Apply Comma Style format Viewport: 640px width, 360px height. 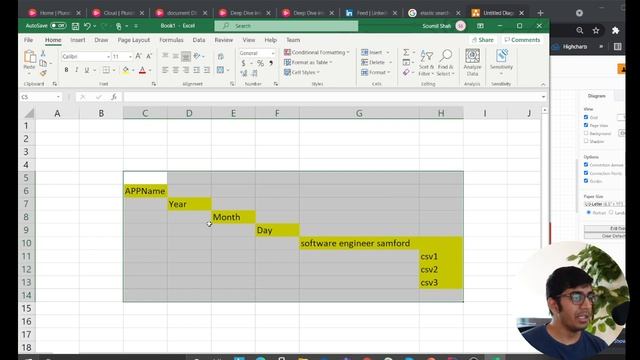(271, 63)
